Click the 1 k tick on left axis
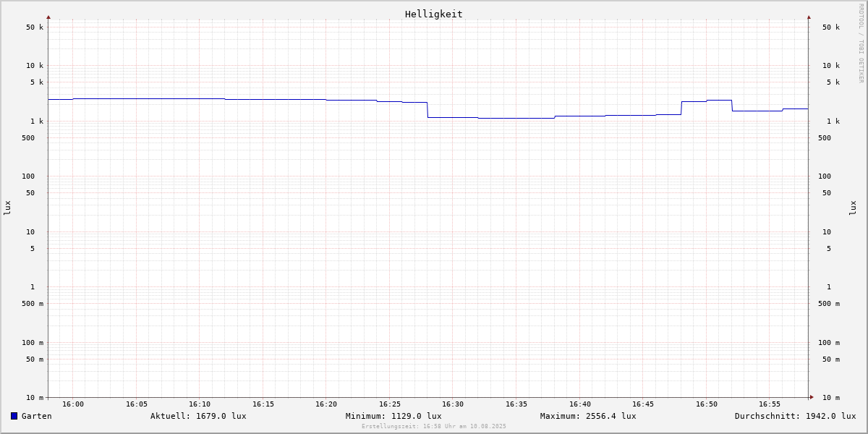This screenshot has height=434, width=868. (37, 122)
